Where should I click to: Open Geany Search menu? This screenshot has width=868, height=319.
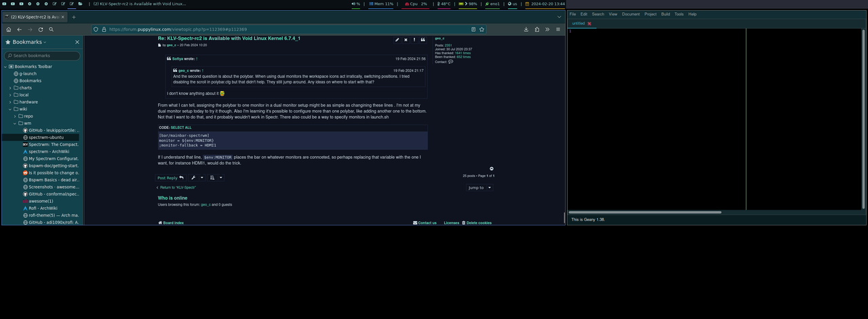tap(598, 14)
